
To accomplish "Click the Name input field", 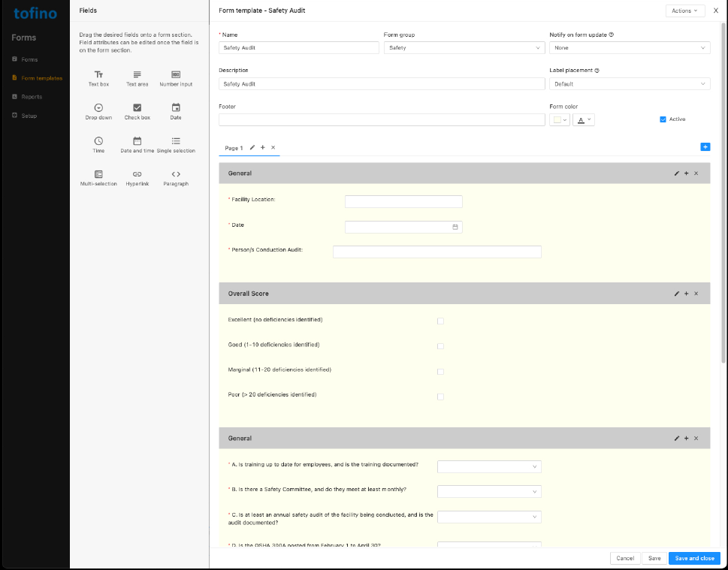I will click(299, 48).
